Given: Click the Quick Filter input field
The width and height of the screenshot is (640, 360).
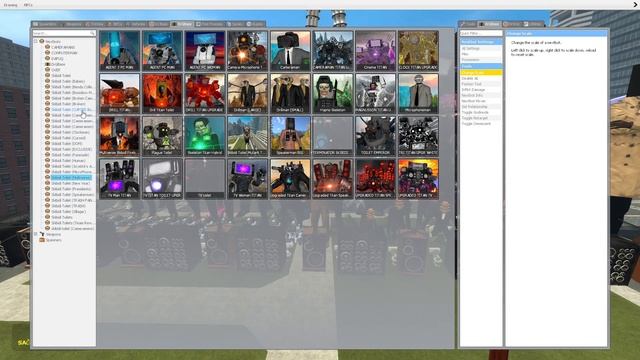Looking at the screenshot, I should pyautogui.click(x=481, y=33).
